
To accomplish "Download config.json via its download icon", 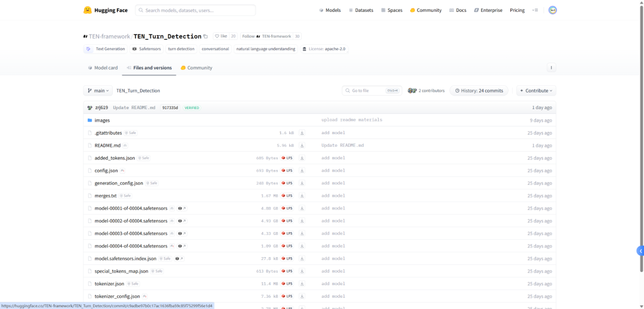I will [302, 171].
